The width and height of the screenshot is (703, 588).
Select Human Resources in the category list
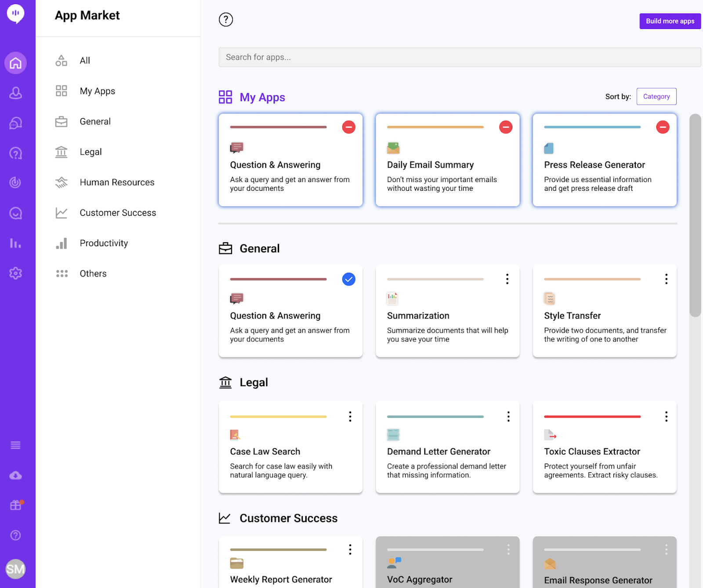(116, 182)
